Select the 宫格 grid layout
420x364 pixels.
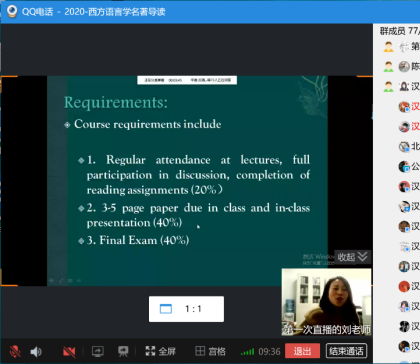[x=210, y=351]
